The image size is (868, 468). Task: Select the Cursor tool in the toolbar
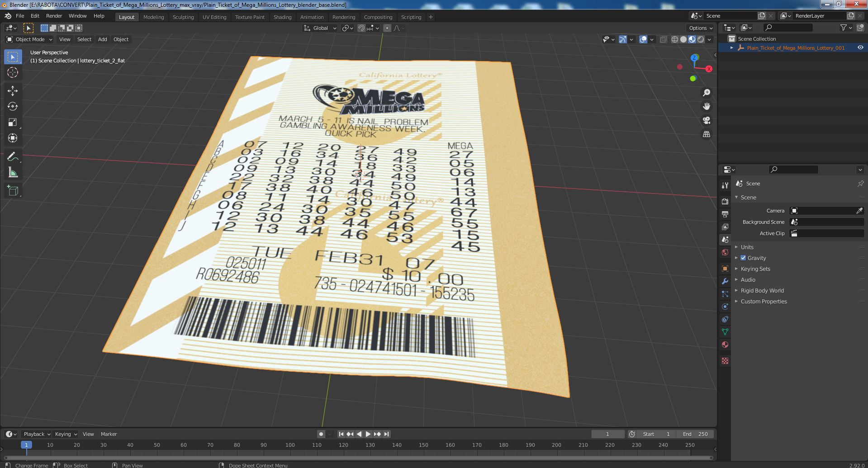(x=13, y=72)
